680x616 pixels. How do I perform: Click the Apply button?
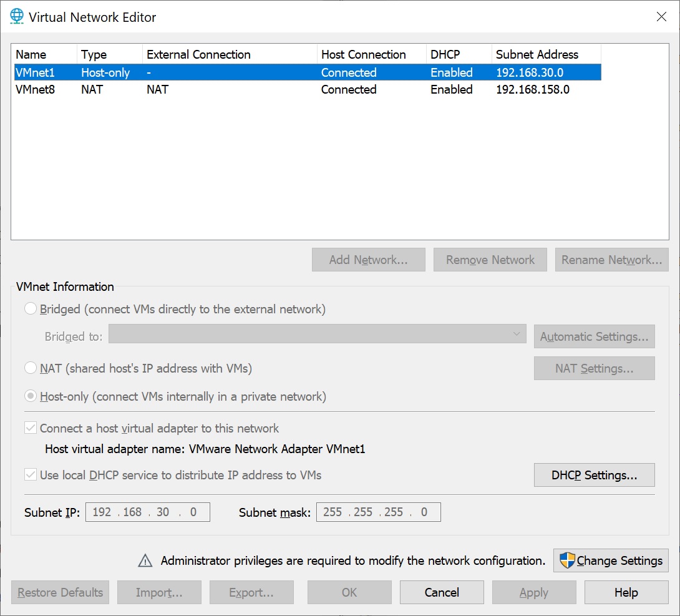click(x=534, y=592)
